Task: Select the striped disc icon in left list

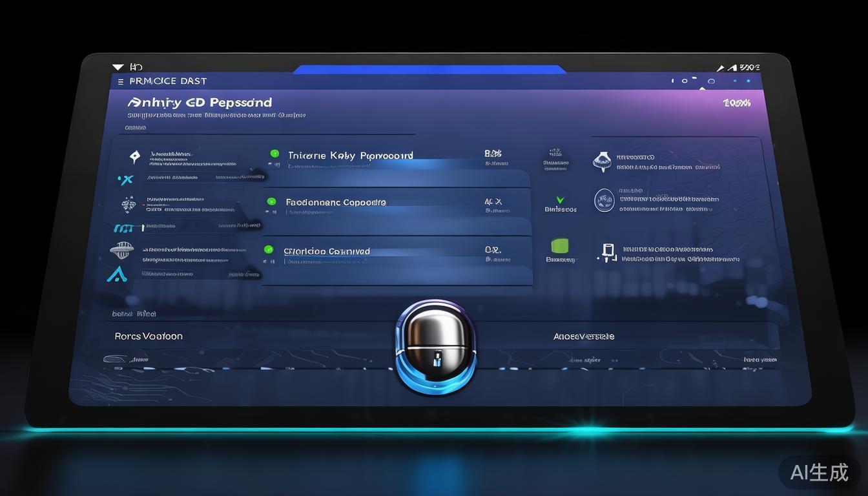Action: pos(121,249)
